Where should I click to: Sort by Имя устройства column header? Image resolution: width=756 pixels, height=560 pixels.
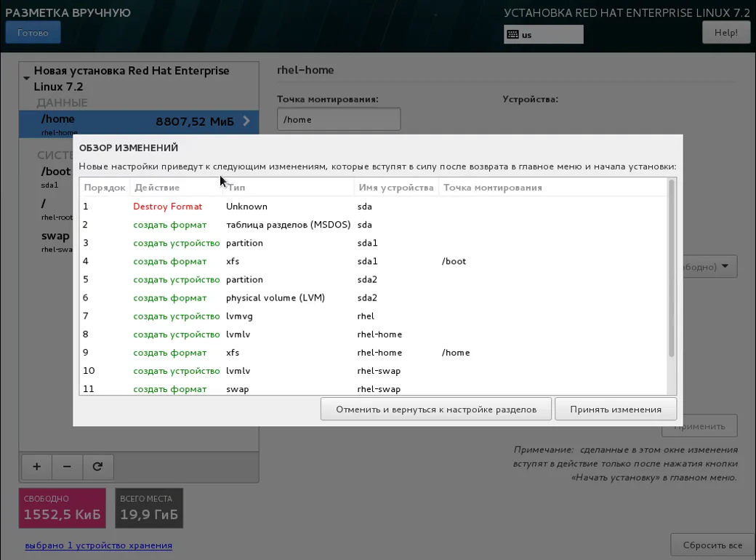tap(396, 187)
